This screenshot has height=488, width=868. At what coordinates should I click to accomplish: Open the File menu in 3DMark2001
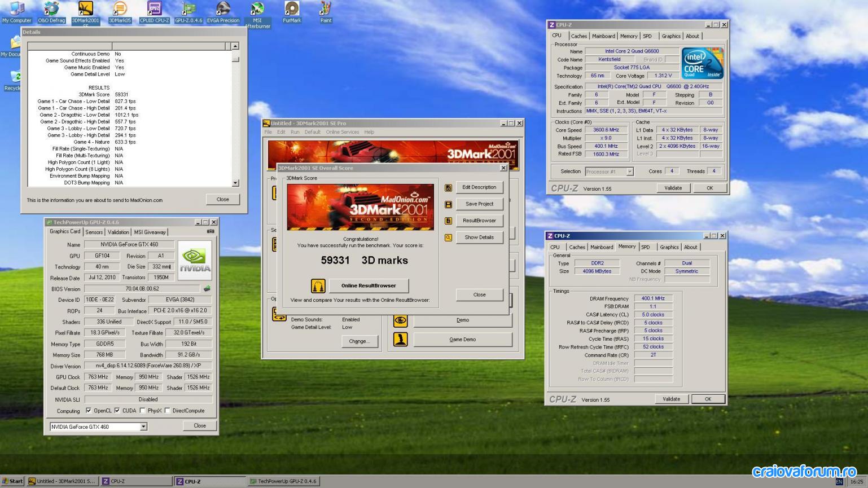tap(268, 132)
